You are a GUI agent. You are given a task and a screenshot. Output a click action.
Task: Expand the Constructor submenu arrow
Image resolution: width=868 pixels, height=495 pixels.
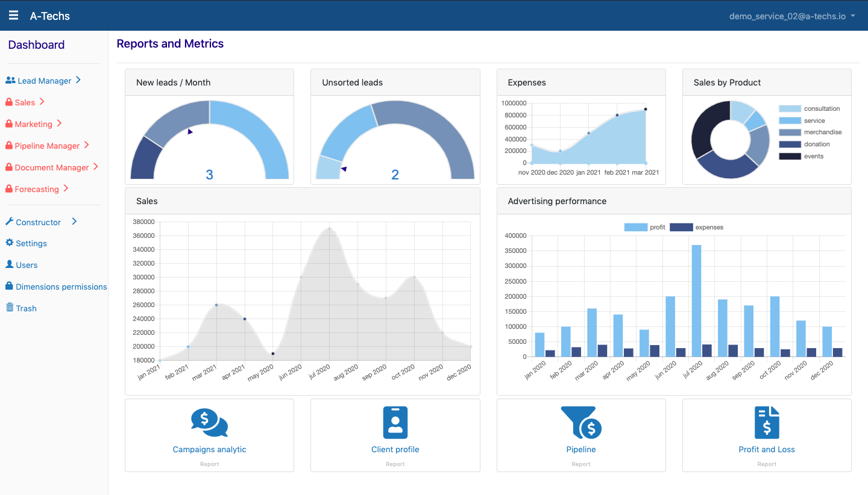74,222
